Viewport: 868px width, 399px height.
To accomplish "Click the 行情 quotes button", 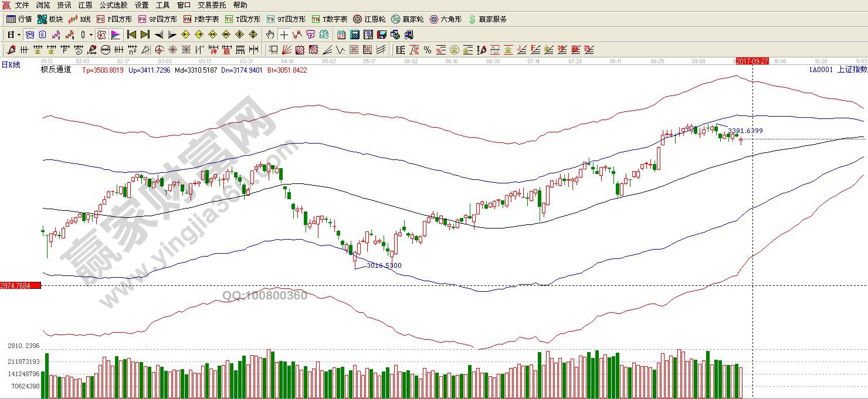I will [x=19, y=19].
